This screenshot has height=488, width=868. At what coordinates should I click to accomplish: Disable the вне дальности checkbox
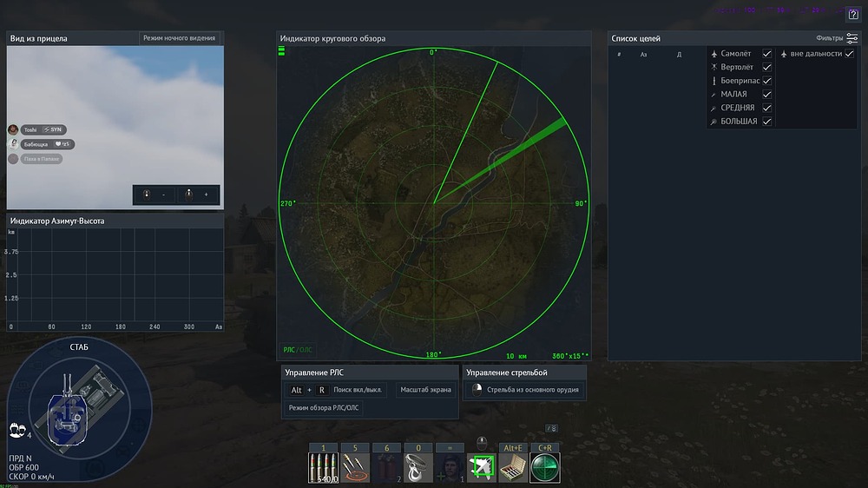point(849,54)
